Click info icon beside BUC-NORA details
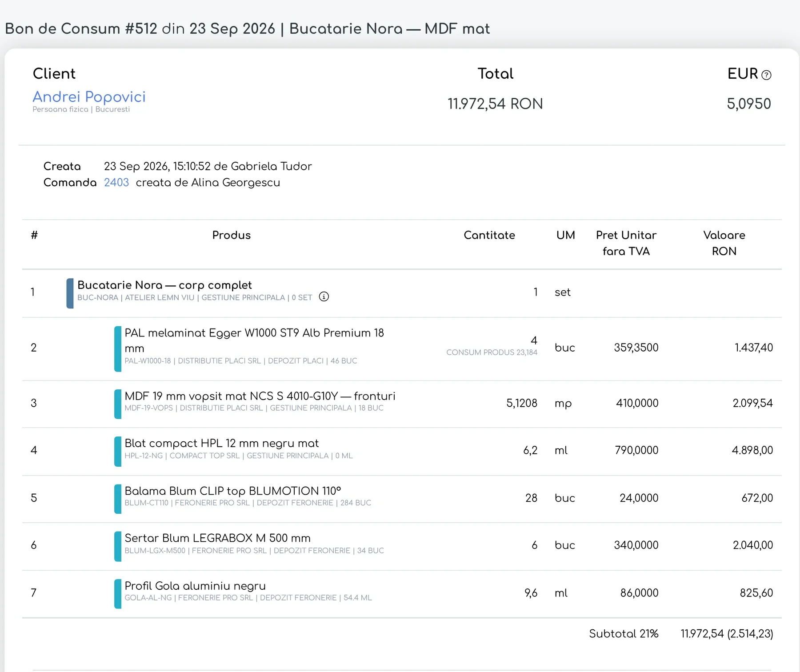 tap(324, 297)
